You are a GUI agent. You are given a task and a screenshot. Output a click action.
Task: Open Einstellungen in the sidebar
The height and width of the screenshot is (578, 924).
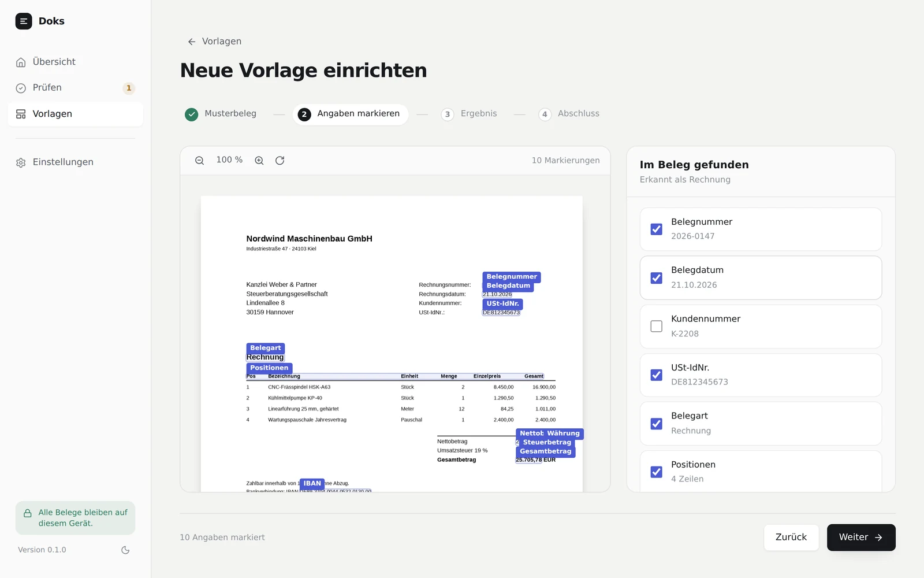[x=75, y=162]
